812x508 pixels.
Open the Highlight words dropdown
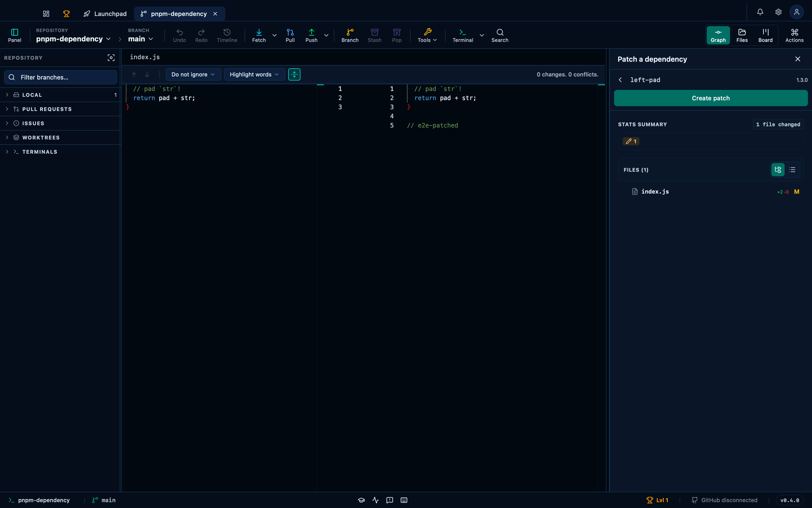254,75
